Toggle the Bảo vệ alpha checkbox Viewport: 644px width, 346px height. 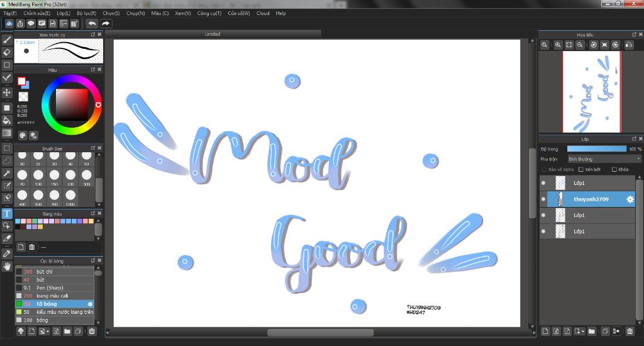544,169
